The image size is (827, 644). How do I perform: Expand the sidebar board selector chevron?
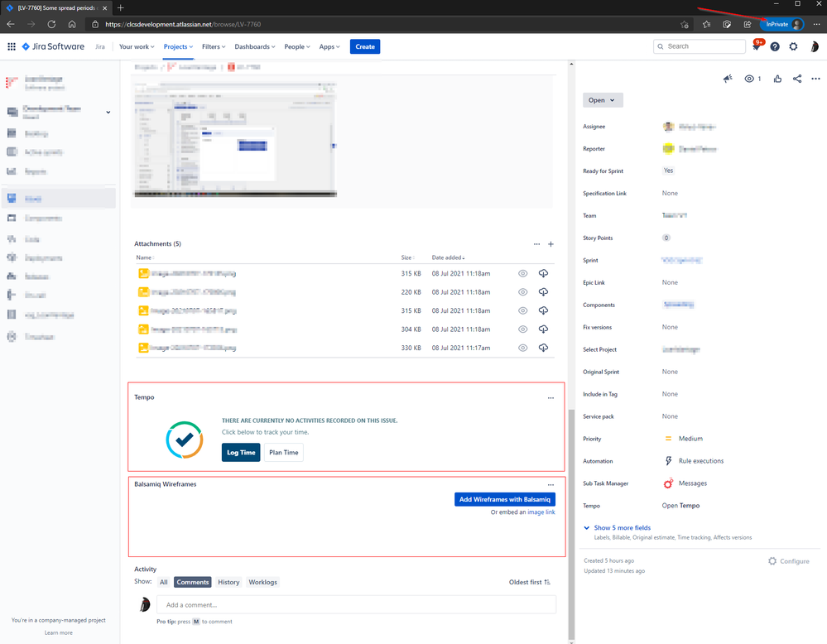tap(108, 113)
